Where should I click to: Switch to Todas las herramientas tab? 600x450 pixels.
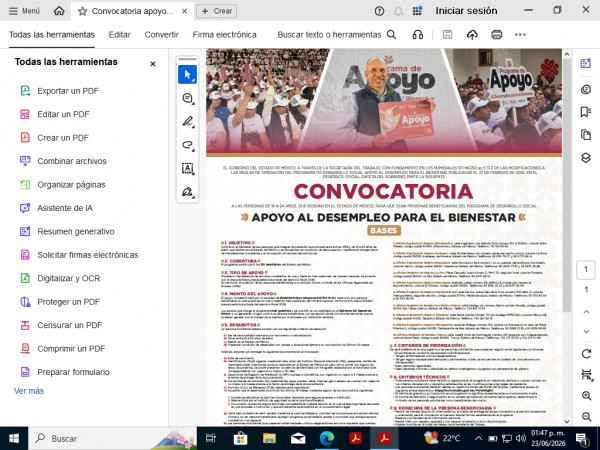(52, 35)
